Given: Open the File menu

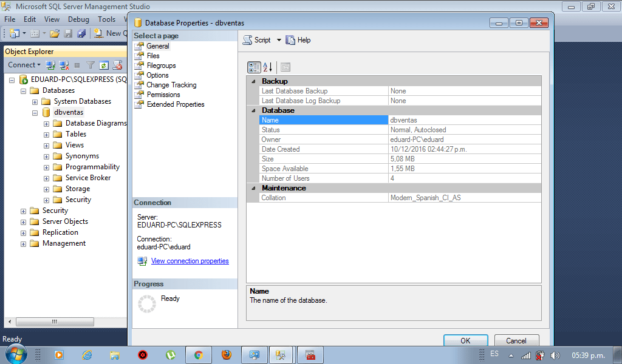Looking at the screenshot, I should (x=10, y=19).
